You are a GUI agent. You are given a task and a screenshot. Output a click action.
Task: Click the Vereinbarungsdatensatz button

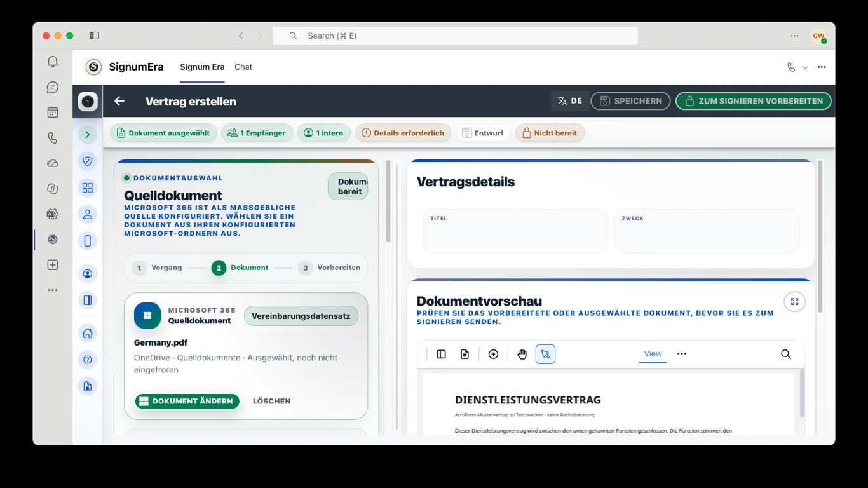coord(301,316)
